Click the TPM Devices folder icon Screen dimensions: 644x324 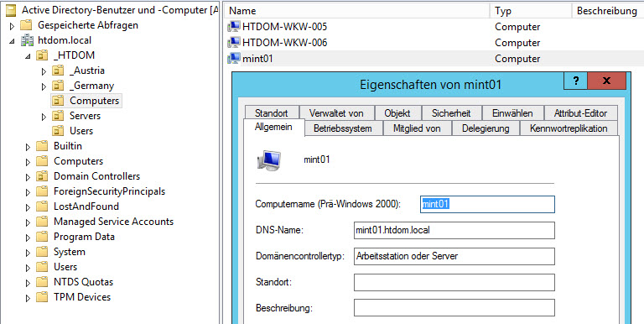pyautogui.click(x=42, y=297)
